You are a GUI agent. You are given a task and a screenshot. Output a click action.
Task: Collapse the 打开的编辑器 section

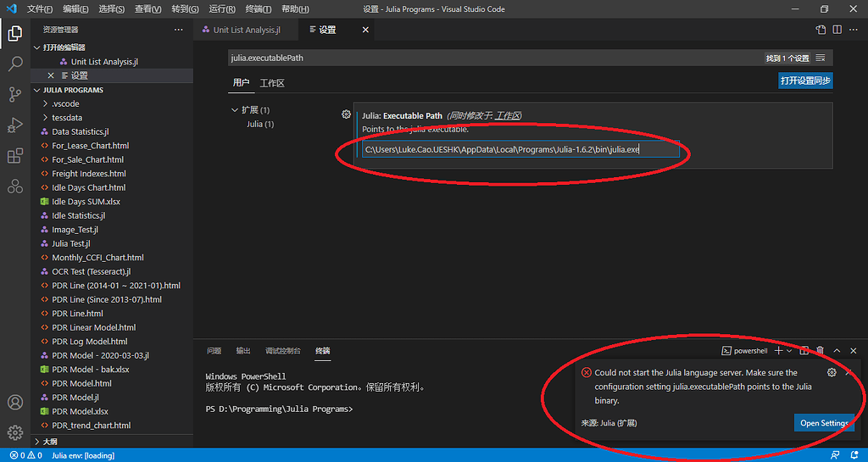coord(36,47)
